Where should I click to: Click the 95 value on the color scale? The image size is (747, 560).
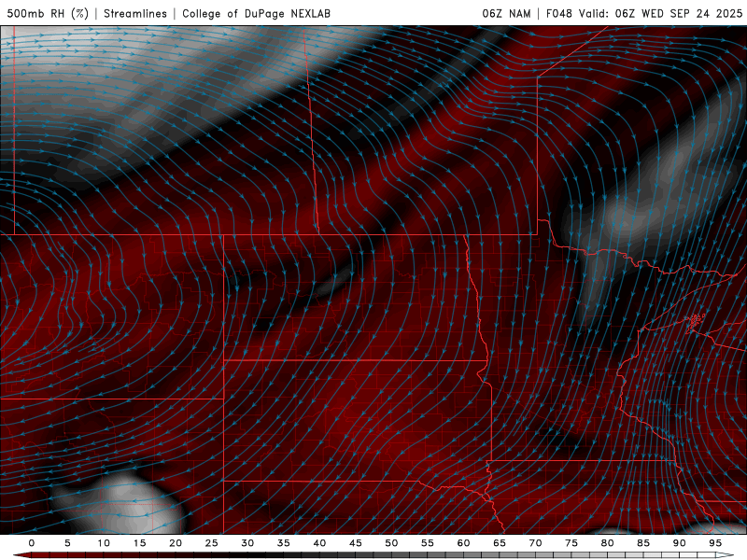click(x=714, y=543)
